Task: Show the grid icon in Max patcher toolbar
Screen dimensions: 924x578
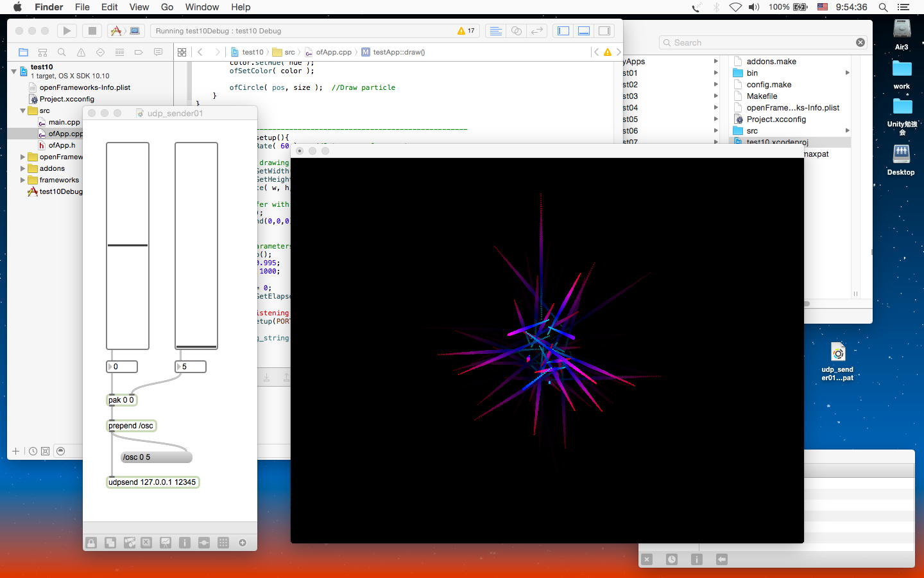Action: coord(223,543)
